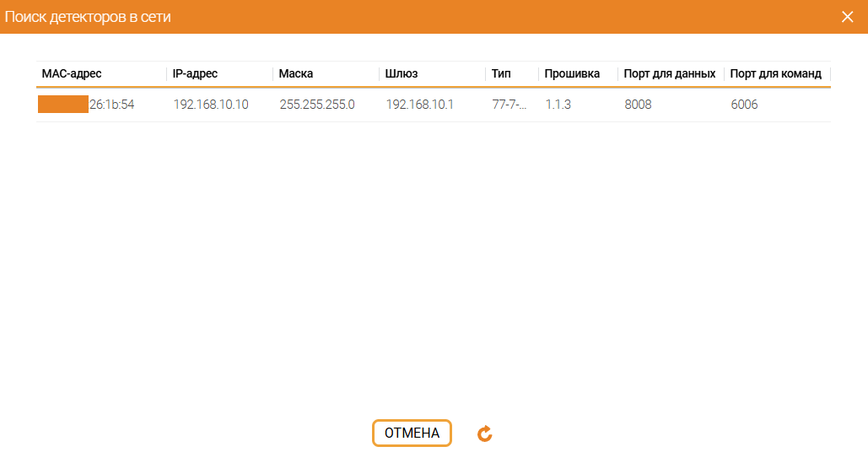Select MAC address ending 26:1b:54
Image resolution: width=868 pixels, height=463 pixels.
[x=86, y=105]
